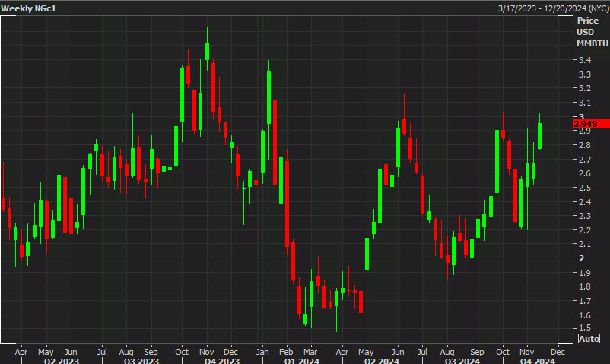This screenshot has height=364, width=610.
Task: Click the Q4 2023 quarter label
Action: (222, 361)
